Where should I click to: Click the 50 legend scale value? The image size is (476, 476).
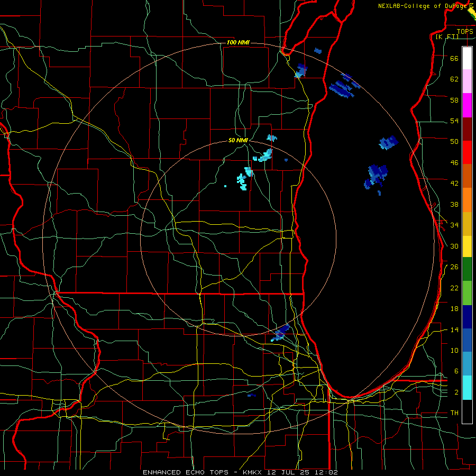[454, 141]
